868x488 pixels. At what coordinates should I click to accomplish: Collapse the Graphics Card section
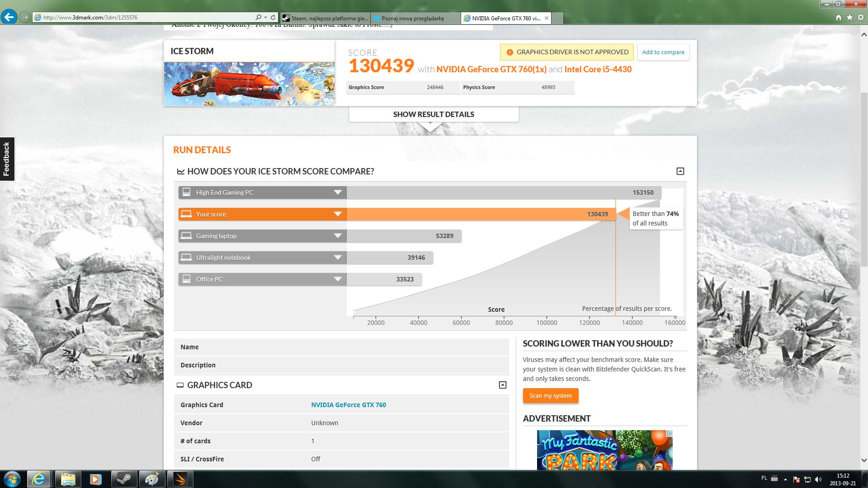tap(502, 385)
